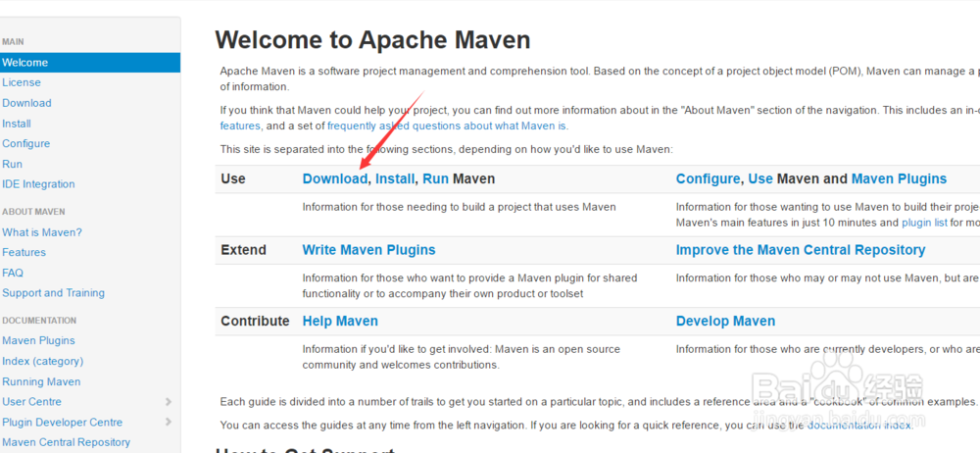This screenshot has width=980, height=453.
Task: Click the Contribute row label
Action: pos(255,322)
